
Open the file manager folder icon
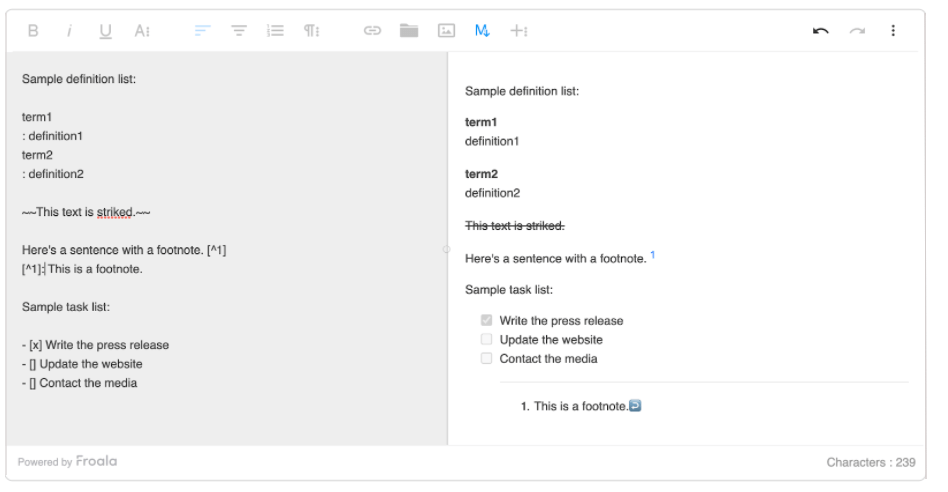point(408,31)
